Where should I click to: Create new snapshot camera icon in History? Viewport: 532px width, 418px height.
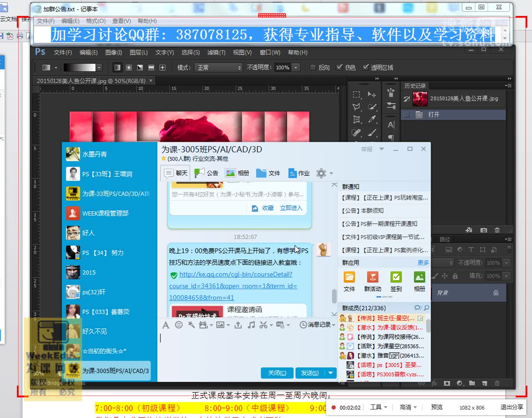[484, 230]
